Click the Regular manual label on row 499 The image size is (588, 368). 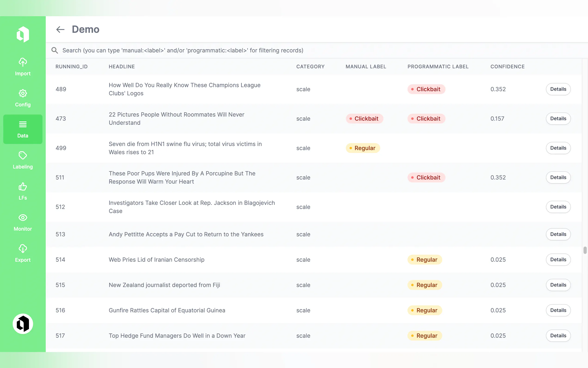tap(363, 148)
